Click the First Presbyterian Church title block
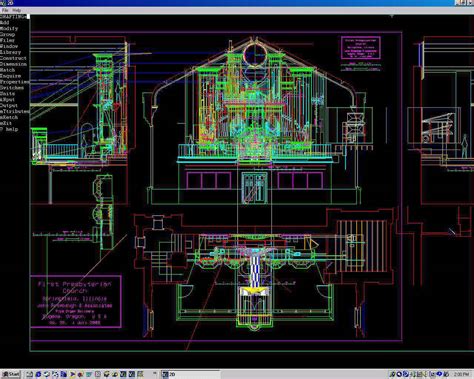 point(76,302)
